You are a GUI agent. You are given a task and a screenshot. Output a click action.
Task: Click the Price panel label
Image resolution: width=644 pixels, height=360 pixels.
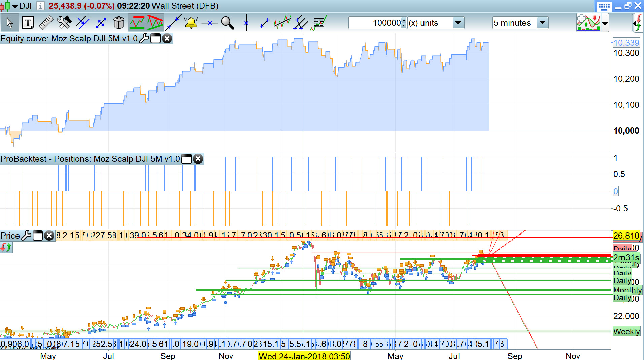(x=10, y=236)
